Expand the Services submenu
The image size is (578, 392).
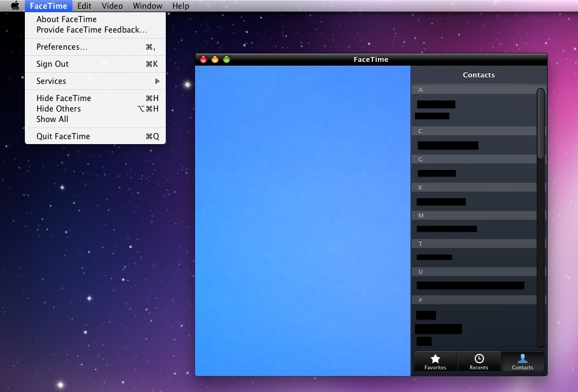tap(95, 81)
